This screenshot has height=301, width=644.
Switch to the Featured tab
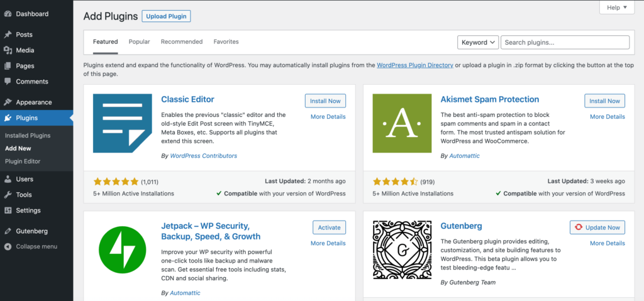[x=105, y=41]
